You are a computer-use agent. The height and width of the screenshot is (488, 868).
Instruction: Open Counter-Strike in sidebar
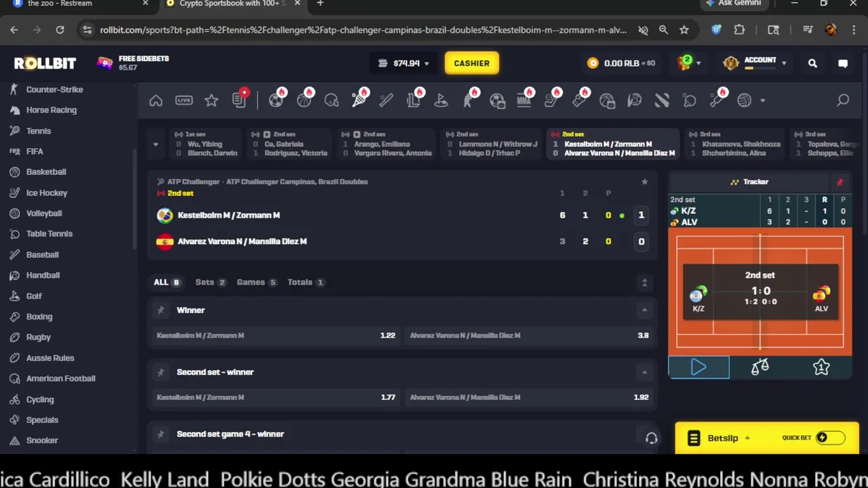pos(54,89)
